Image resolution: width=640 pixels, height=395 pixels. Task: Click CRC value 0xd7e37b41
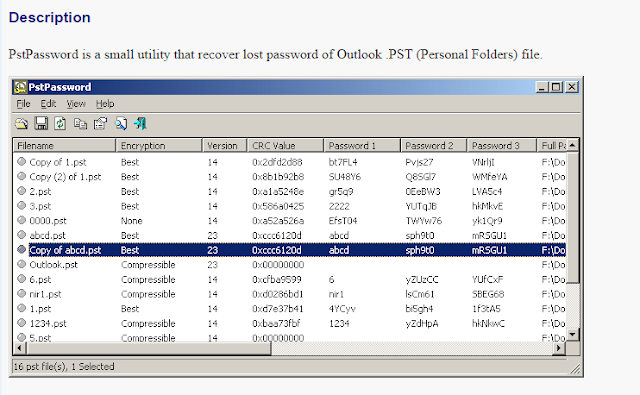278,309
